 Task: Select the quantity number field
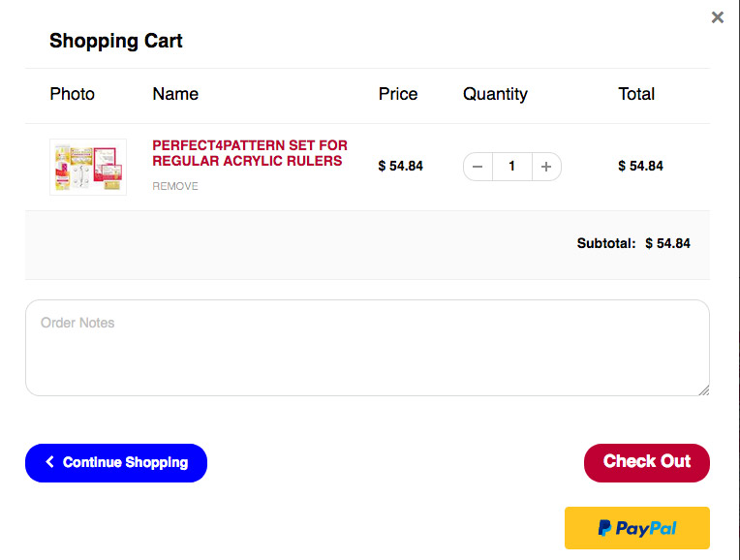512,167
